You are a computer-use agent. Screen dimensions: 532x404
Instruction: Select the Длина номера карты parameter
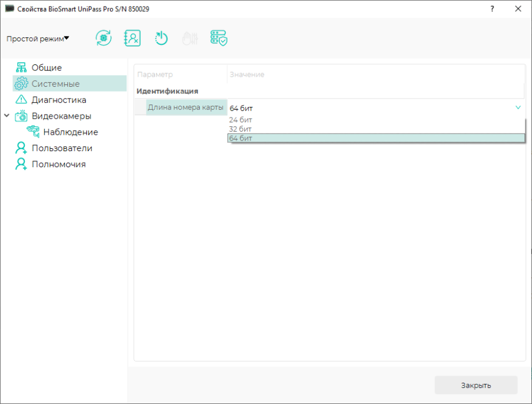(186, 107)
